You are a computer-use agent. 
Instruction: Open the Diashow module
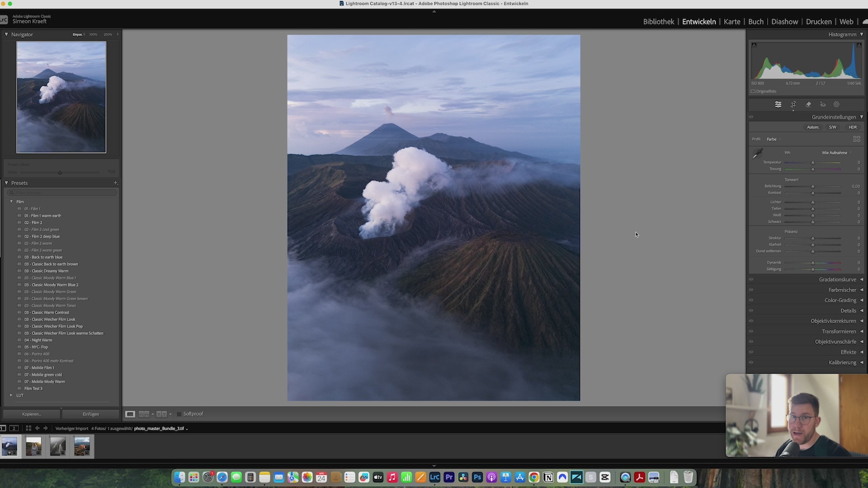[784, 22]
